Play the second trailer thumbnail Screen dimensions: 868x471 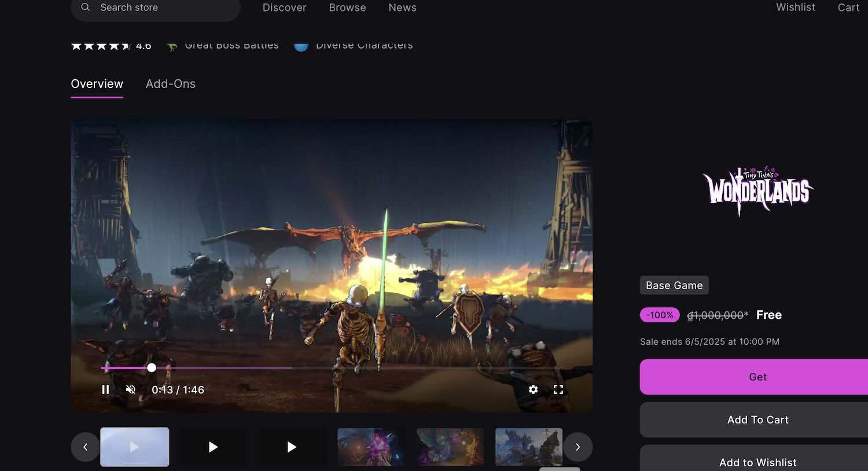coord(213,447)
